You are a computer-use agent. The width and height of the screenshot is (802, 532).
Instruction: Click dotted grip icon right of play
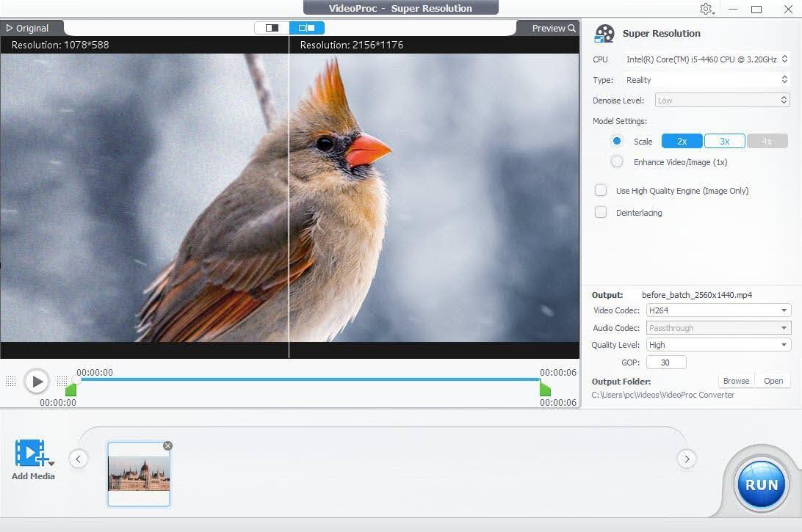tap(62, 382)
